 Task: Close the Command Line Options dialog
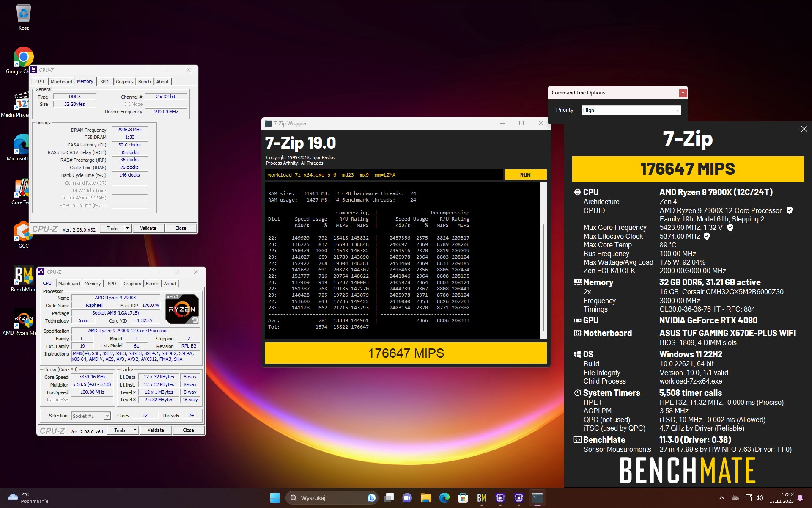pos(683,93)
